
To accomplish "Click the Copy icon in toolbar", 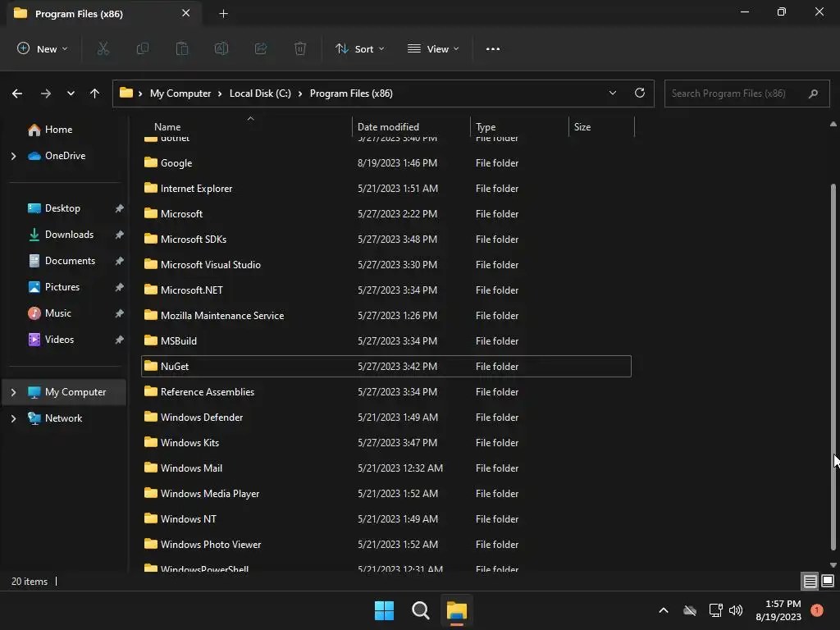I will point(143,48).
